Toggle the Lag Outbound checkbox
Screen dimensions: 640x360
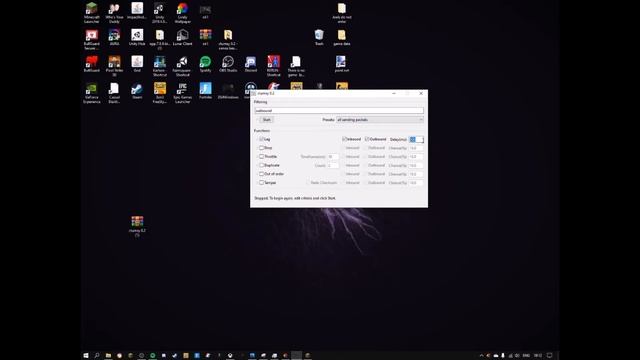(367, 139)
